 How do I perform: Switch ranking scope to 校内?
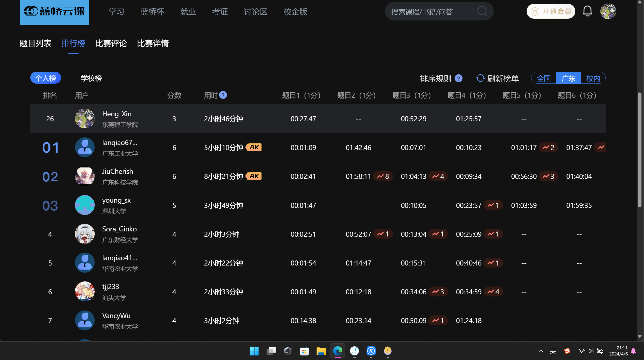(593, 78)
